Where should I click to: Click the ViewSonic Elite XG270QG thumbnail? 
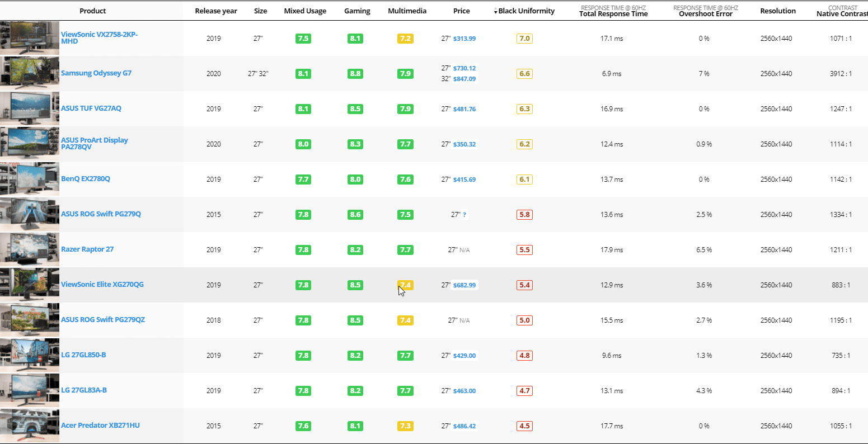[30, 285]
